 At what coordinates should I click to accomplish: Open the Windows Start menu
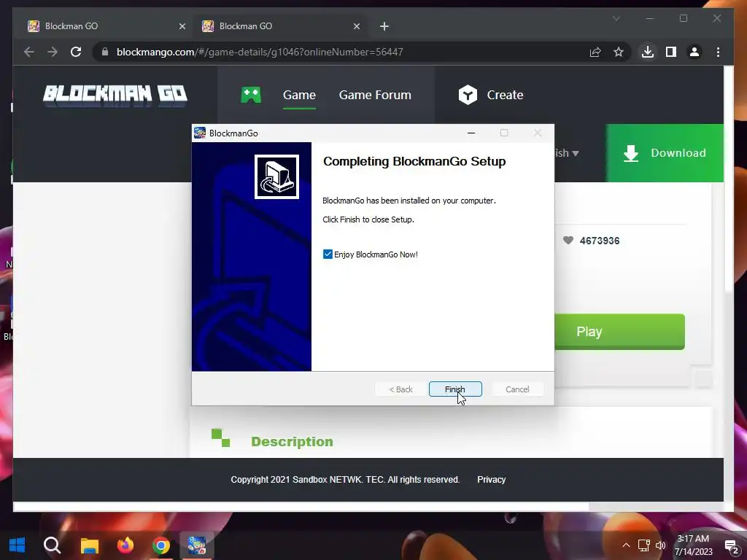coord(18,545)
